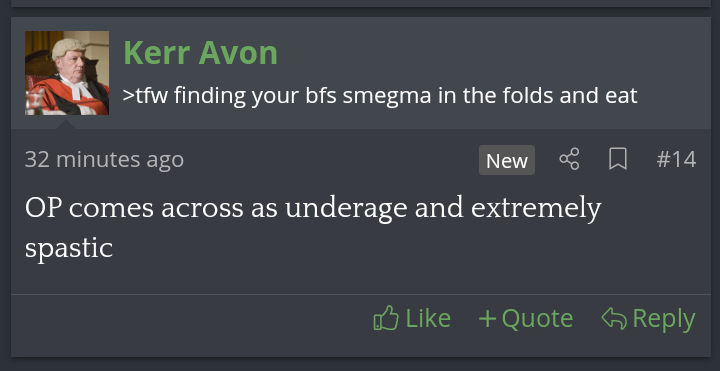The height and width of the screenshot is (371, 720).
Task: Click the judge's wig in the avatar
Action: [x=68, y=48]
